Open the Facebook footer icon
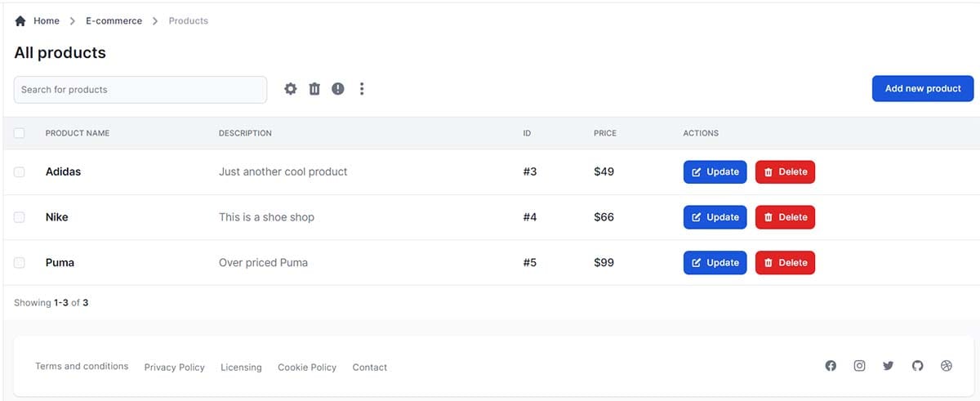This screenshot has height=401, width=980. coord(831,366)
